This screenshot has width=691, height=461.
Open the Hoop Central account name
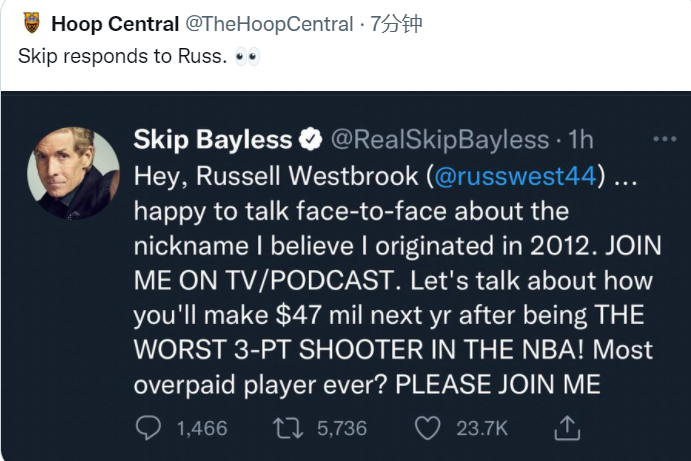pos(115,24)
